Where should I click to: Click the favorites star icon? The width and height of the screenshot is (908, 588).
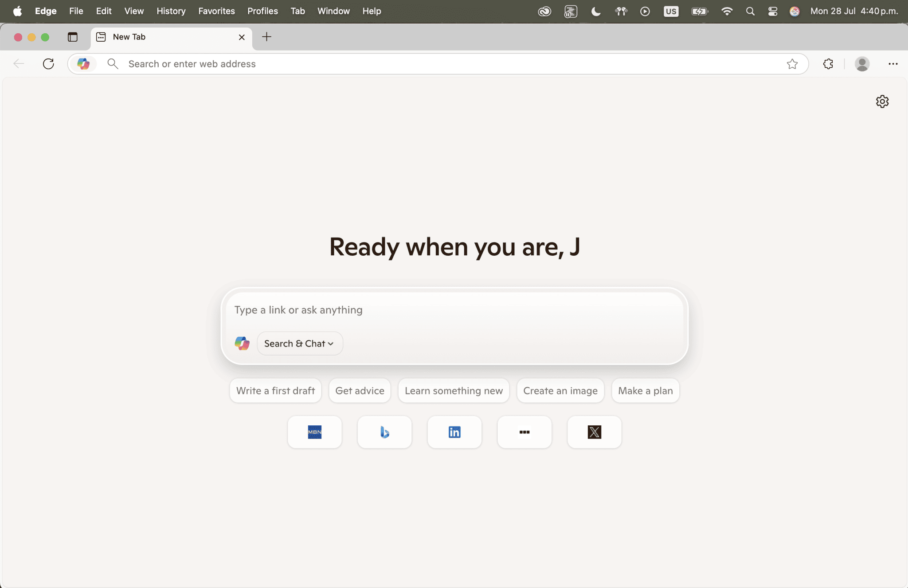click(x=792, y=64)
